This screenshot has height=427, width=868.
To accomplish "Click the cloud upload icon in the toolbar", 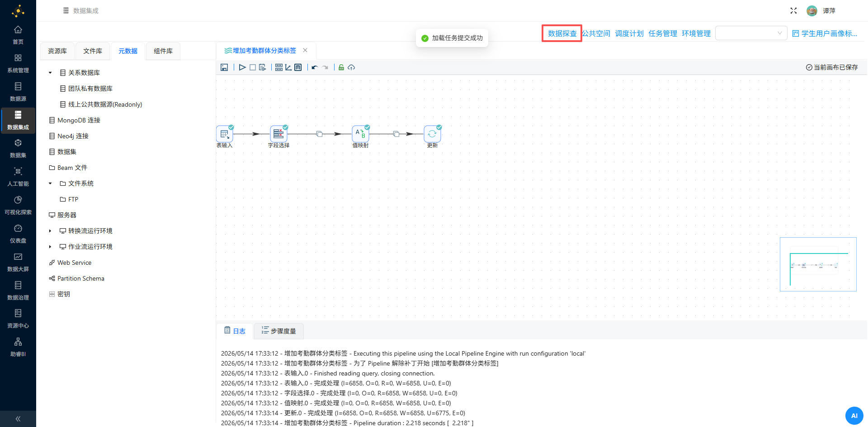I will (351, 67).
